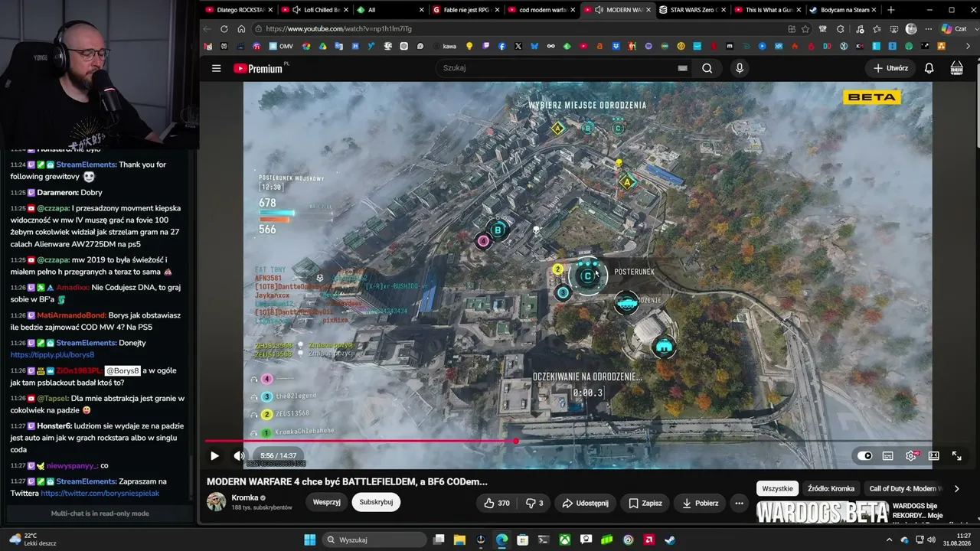This screenshot has width=980, height=551.
Task: Save video with Zapisz button
Action: click(645, 503)
